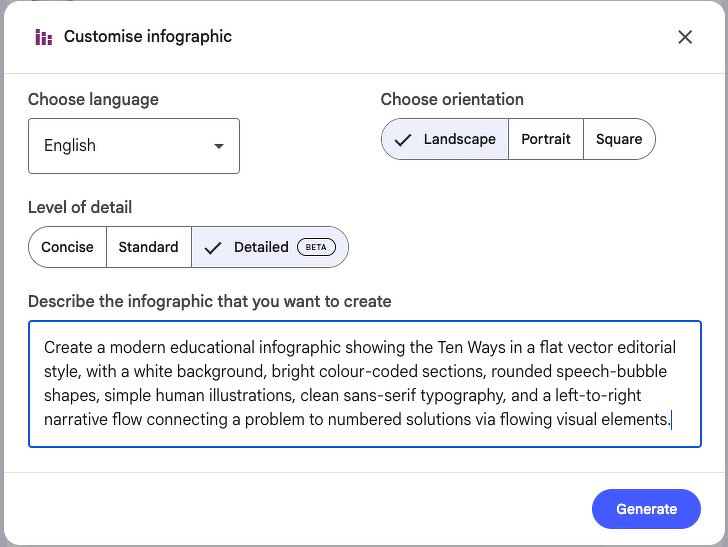Click the 'Choose orientation' label
This screenshot has width=728, height=547.
pyautogui.click(x=452, y=99)
